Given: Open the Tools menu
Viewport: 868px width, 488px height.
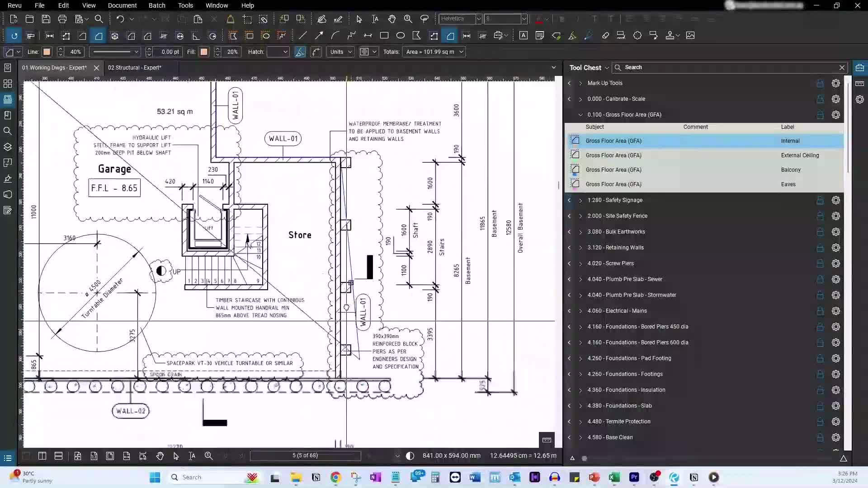Looking at the screenshot, I should [185, 5].
